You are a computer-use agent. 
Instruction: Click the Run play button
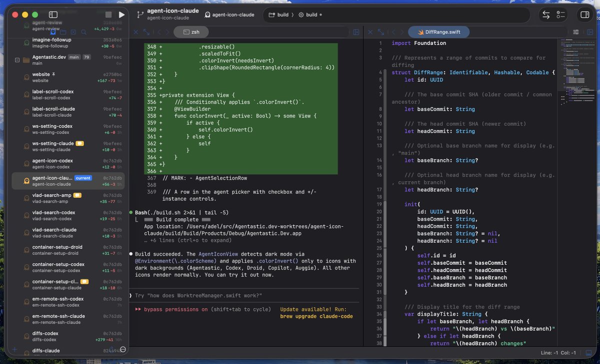(x=121, y=15)
